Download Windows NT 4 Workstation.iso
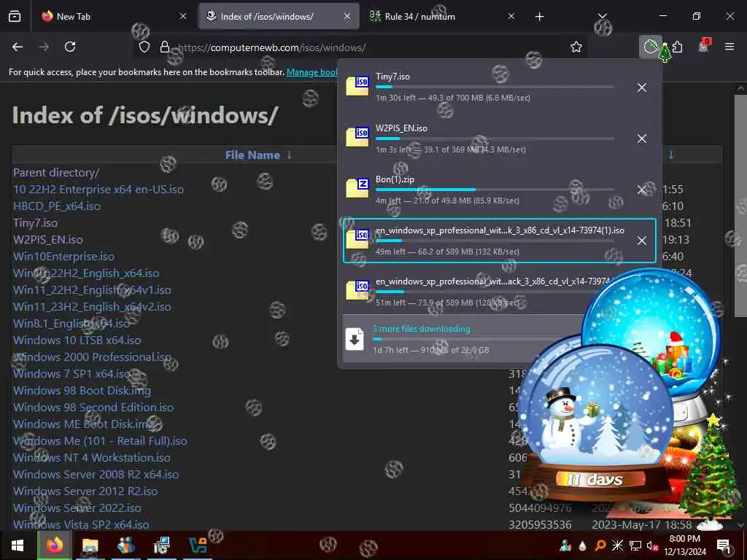This screenshot has width=747, height=560. (91, 458)
